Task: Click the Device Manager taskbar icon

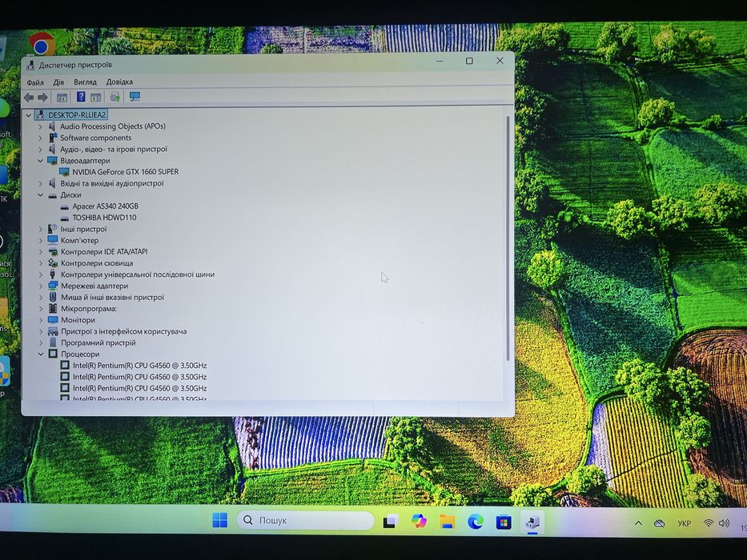Action: (532, 522)
